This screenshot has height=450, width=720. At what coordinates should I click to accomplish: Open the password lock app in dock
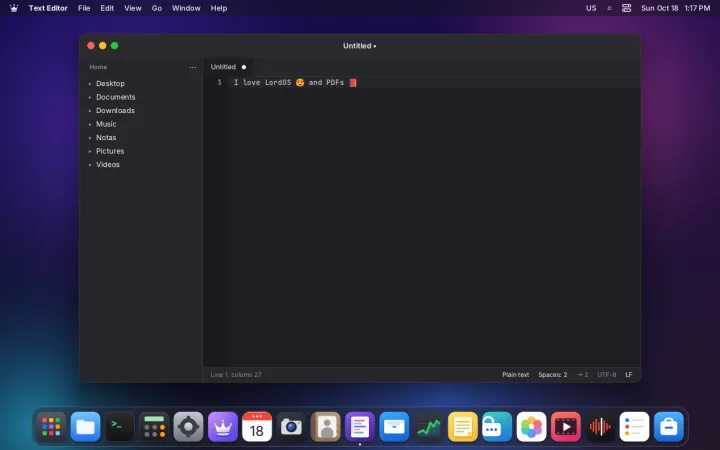tap(497, 427)
